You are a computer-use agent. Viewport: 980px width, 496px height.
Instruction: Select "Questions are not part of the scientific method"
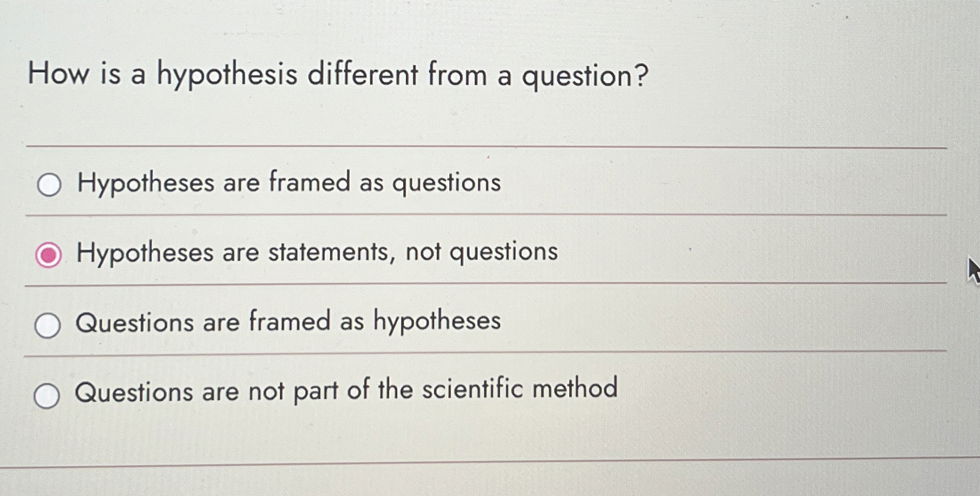[47, 394]
